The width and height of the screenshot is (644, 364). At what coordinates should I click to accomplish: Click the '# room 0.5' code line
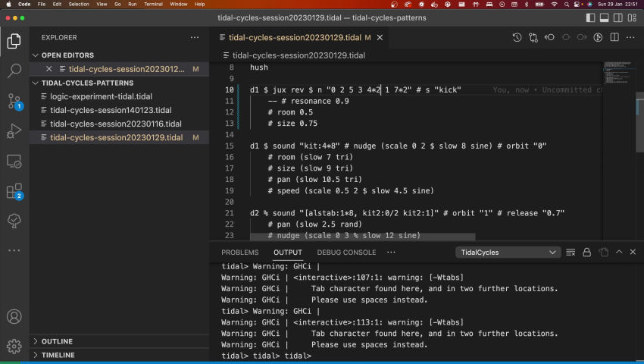coord(290,112)
